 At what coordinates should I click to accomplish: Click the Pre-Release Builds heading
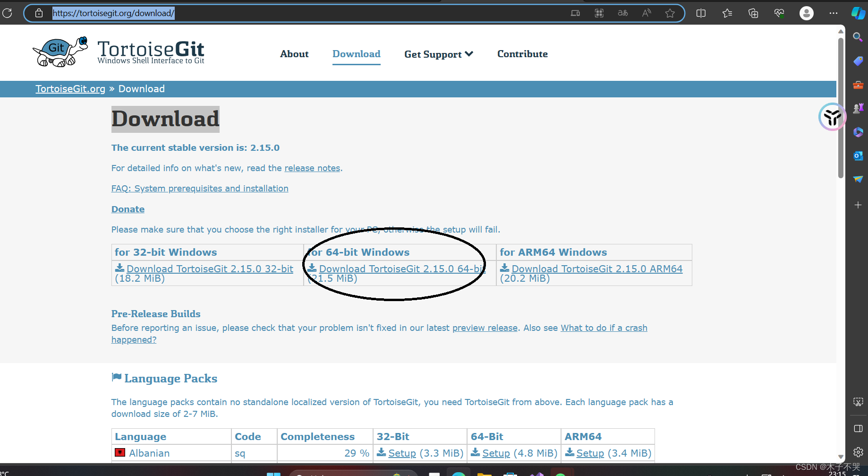click(156, 314)
